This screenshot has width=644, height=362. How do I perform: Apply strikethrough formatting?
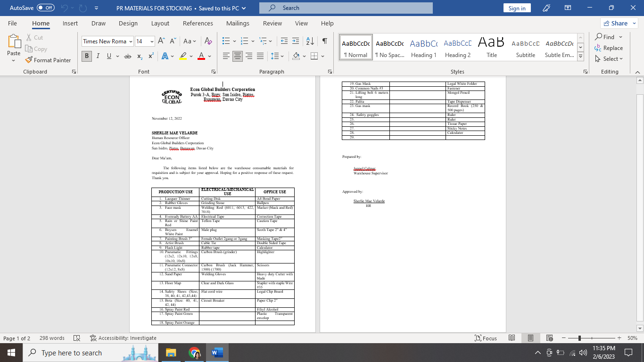[x=128, y=56]
